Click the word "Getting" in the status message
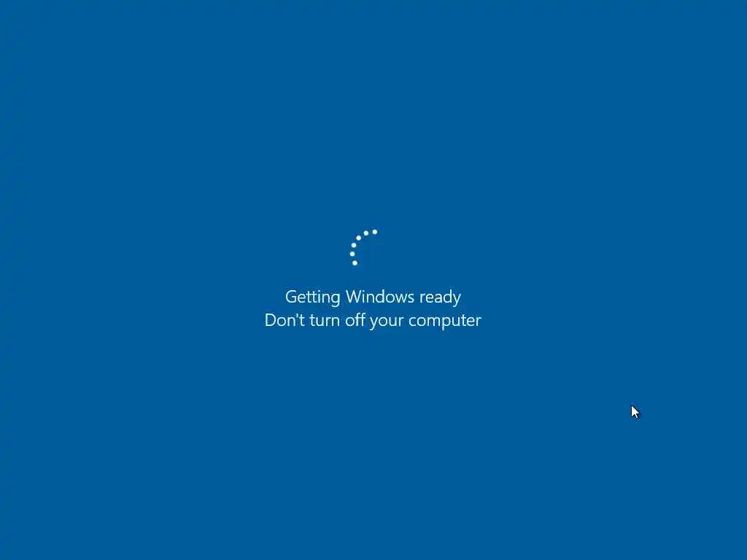 (x=312, y=297)
